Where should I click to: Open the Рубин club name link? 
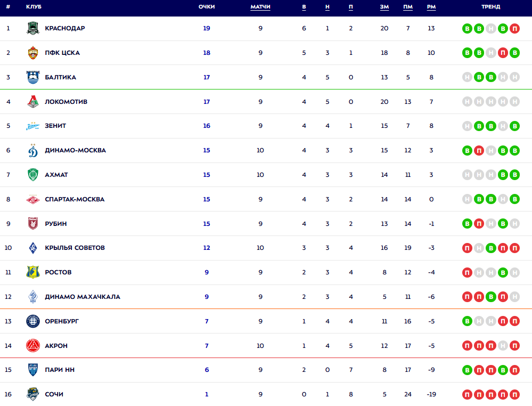tap(56, 224)
